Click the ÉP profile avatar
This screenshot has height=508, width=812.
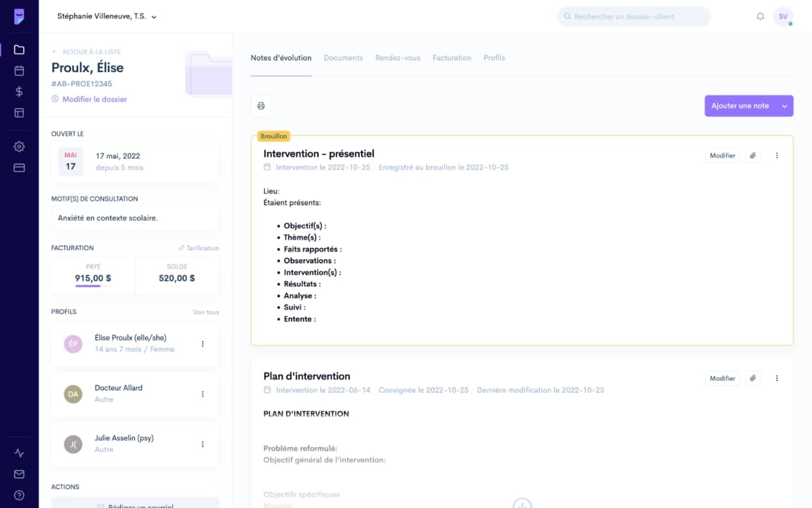[73, 344]
